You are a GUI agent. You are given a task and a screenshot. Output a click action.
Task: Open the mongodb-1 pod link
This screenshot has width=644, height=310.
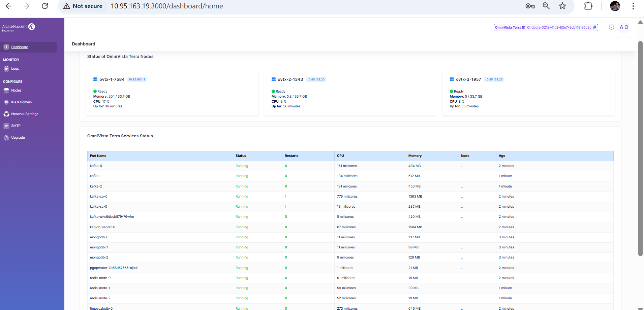point(99,247)
